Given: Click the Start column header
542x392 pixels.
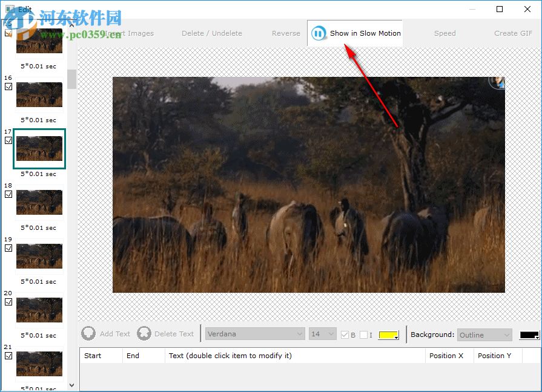Looking at the screenshot, I should click(101, 356).
